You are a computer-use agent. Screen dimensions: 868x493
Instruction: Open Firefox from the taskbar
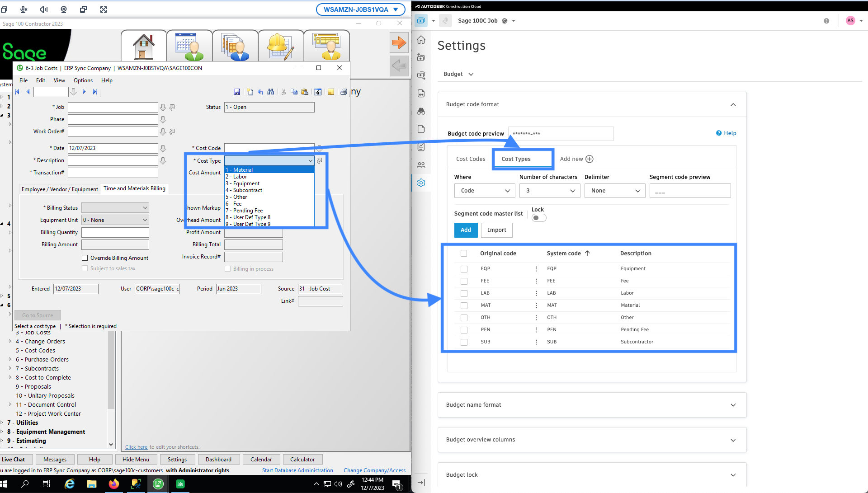click(x=113, y=484)
